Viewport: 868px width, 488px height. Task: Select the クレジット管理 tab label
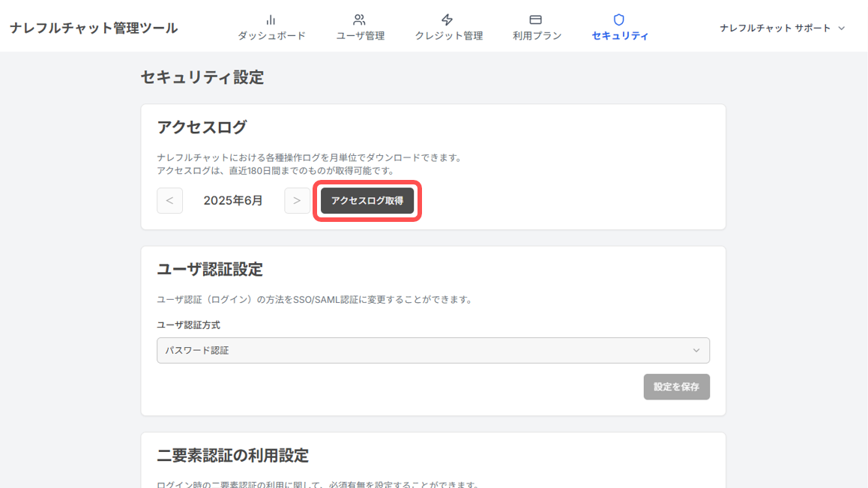point(448,36)
